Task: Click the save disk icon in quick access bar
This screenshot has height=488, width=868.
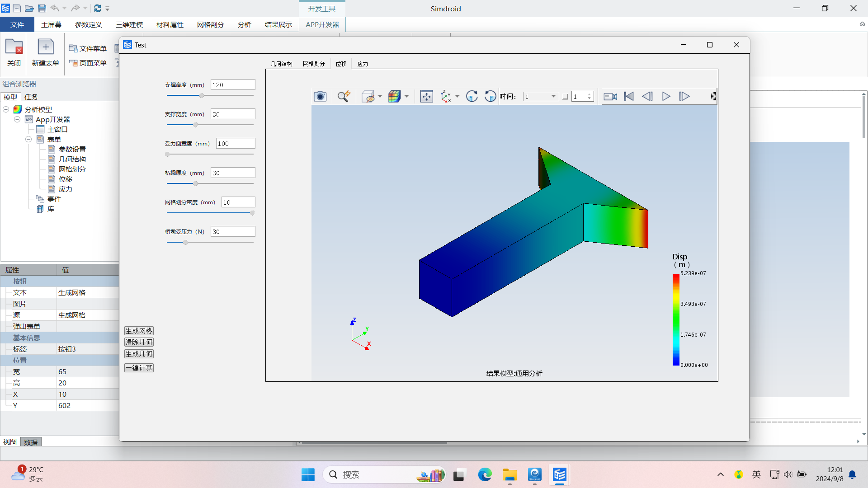Action: point(42,8)
